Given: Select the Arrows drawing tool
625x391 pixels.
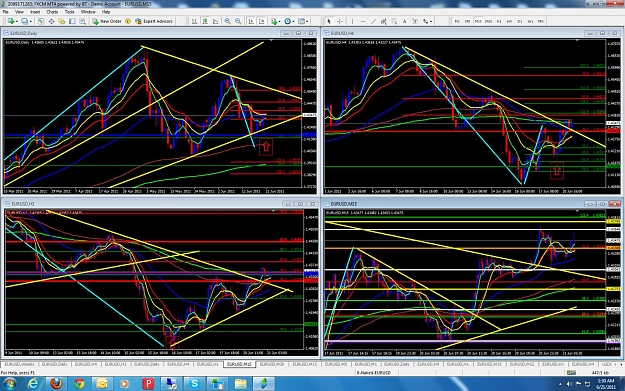Looking at the screenshot, I should tap(425, 21).
